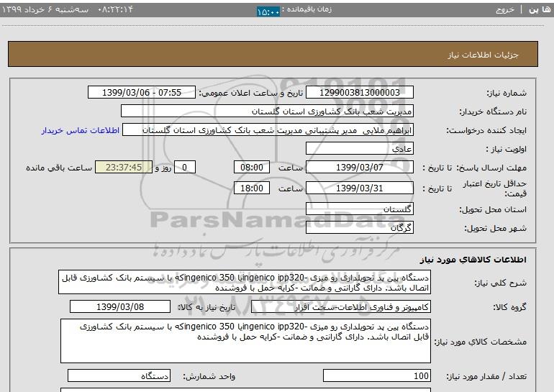
Task: Click the نام دستگاه خریدار label
Action: tap(493, 112)
